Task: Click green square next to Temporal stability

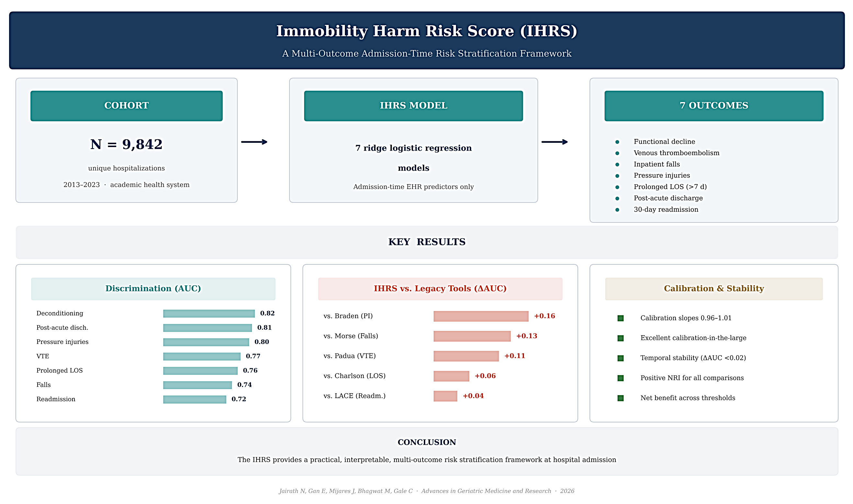Action: 620,358
